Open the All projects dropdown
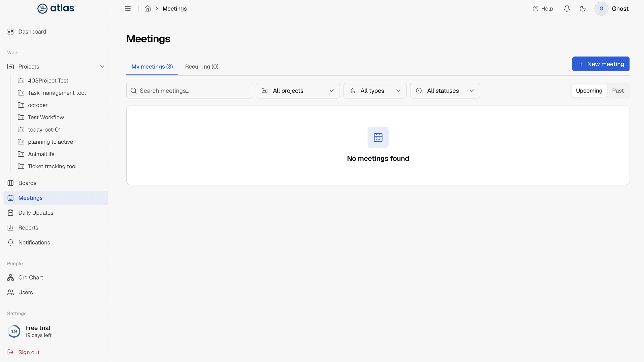644x362 pixels. tap(298, 91)
